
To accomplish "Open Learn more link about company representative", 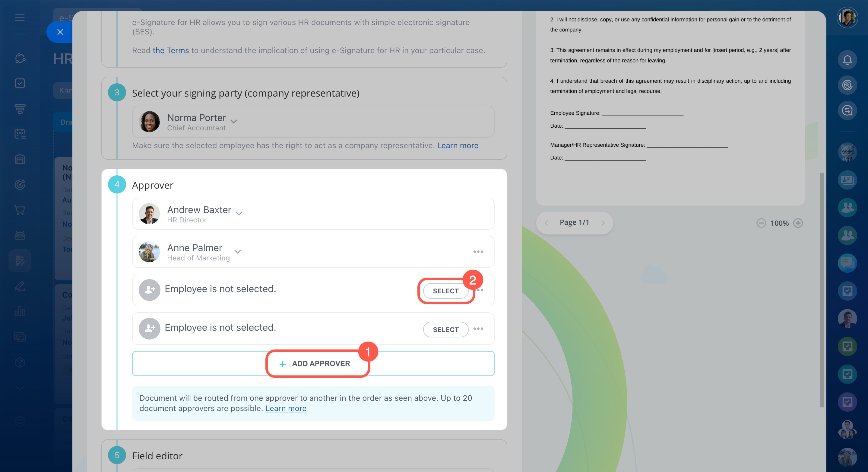I will 458,145.
